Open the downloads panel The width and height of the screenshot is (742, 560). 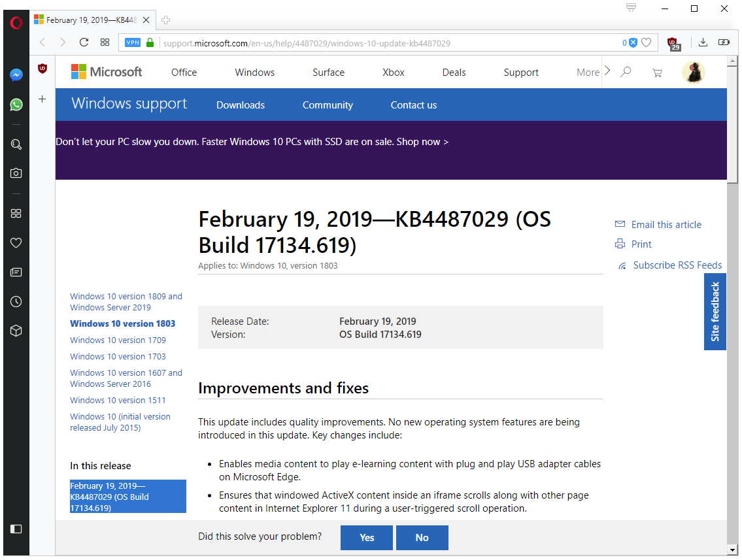[x=703, y=42]
